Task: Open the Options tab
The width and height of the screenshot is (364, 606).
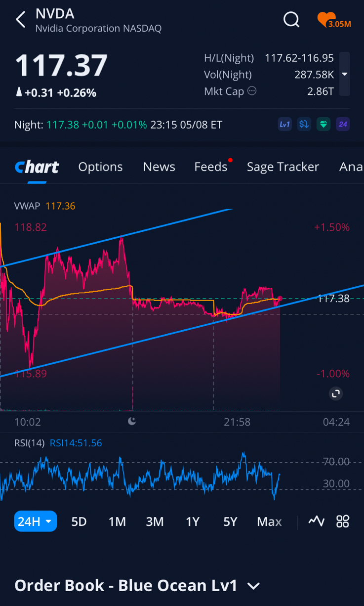Action: coord(100,167)
